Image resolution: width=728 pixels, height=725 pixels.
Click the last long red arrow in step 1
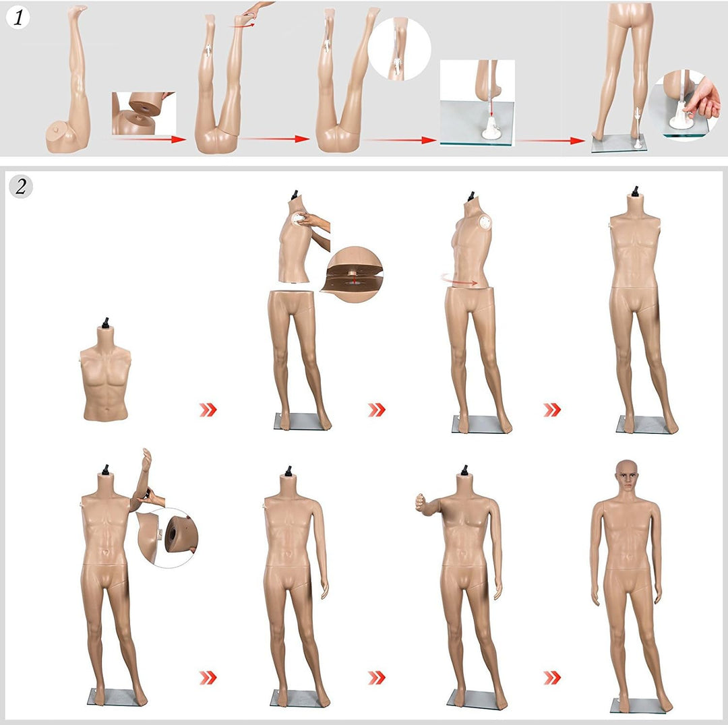click(551, 140)
